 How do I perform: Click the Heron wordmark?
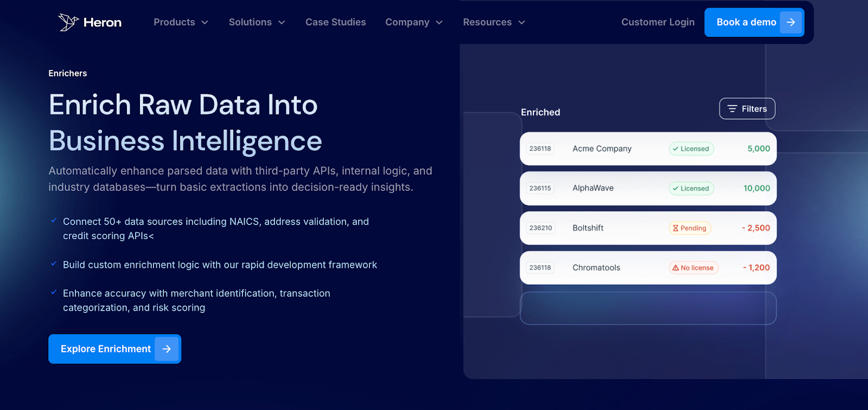[103, 22]
